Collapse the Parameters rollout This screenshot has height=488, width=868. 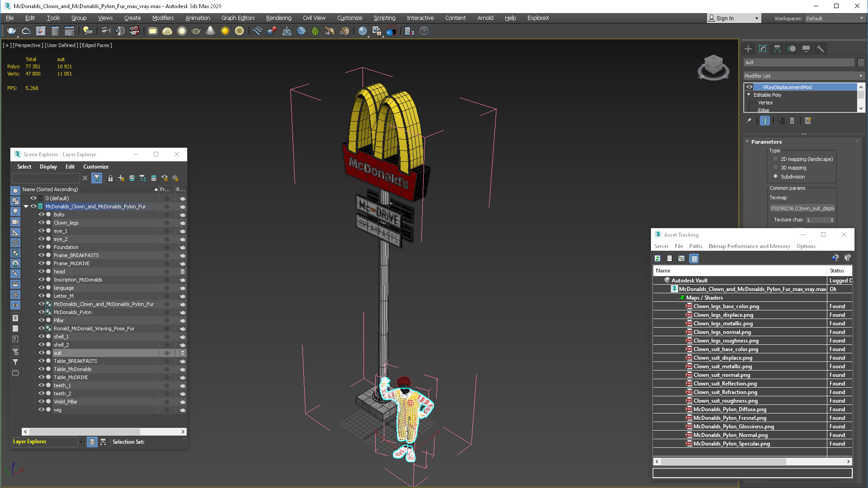pos(747,141)
